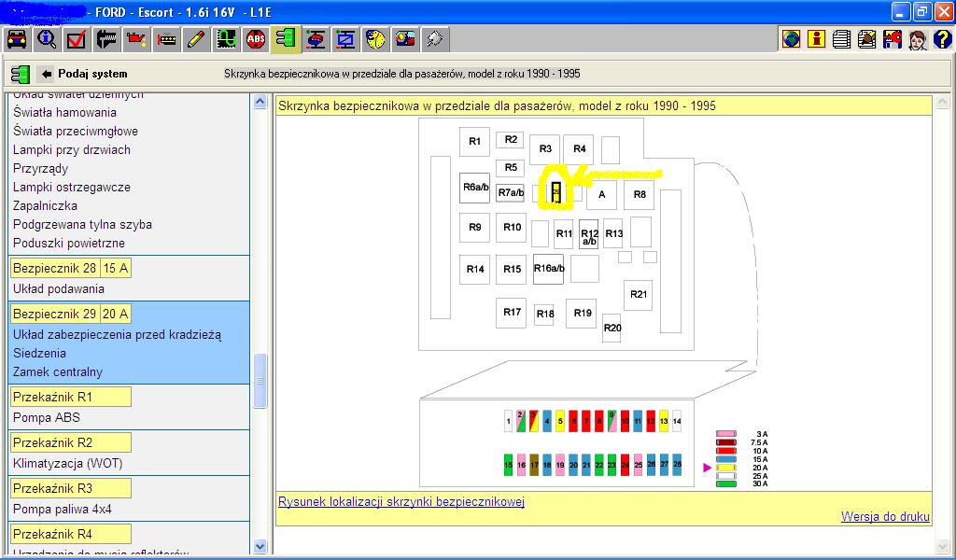The height and width of the screenshot is (560, 956).
Task: Select Bezpiecznik 28 entry in list
Action: tap(55, 268)
